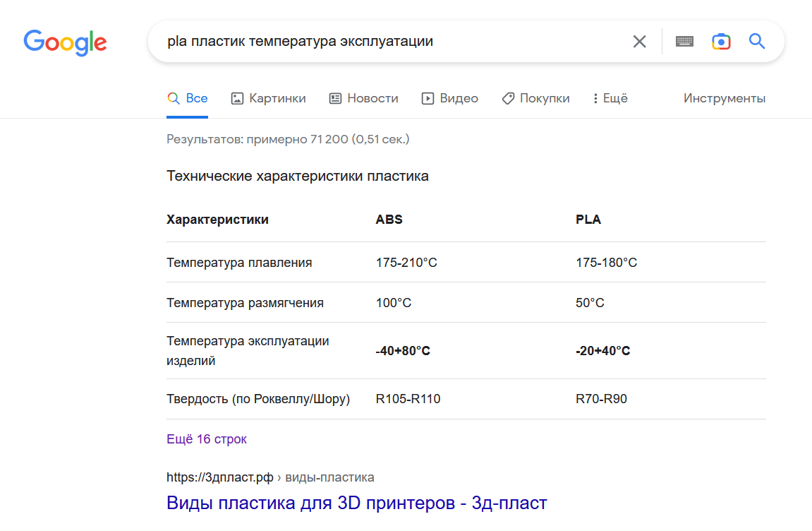Click the 50°C PLA value
812x531 pixels.
pyautogui.click(x=590, y=303)
